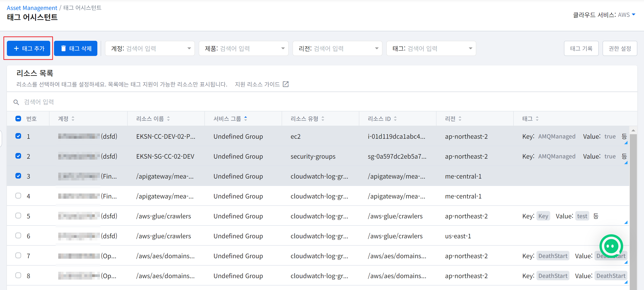644x290 pixels.
Task: Sort by 서비스 그룹 column arrows
Action: click(x=246, y=119)
